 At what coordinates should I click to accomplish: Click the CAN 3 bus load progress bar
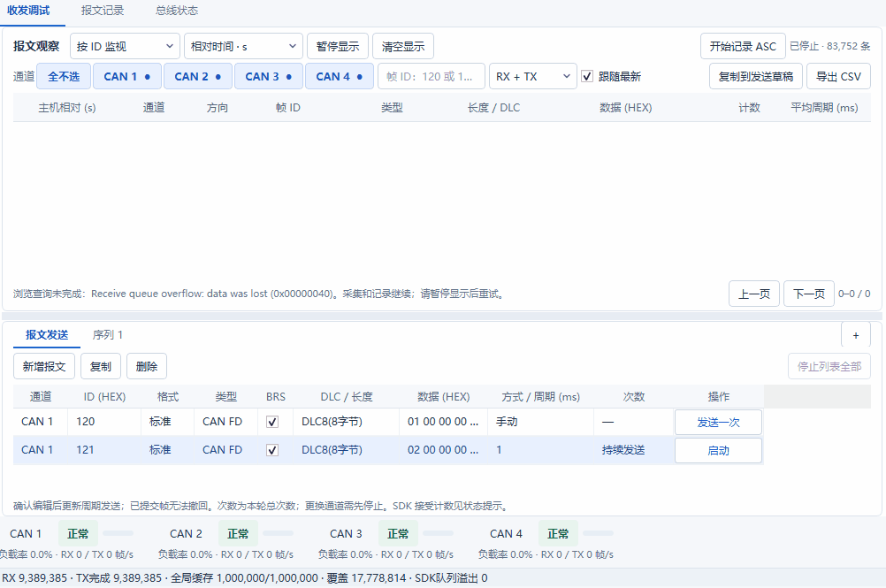pyautogui.click(x=438, y=533)
